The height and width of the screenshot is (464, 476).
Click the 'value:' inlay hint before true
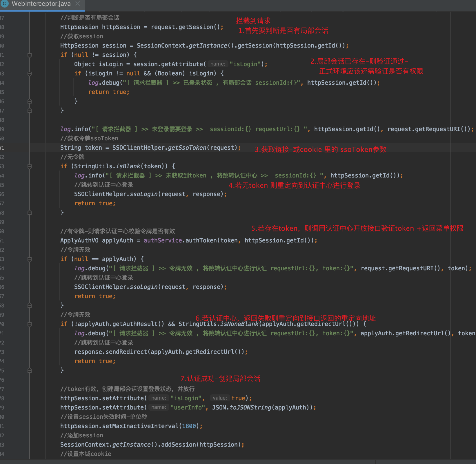pos(219,398)
